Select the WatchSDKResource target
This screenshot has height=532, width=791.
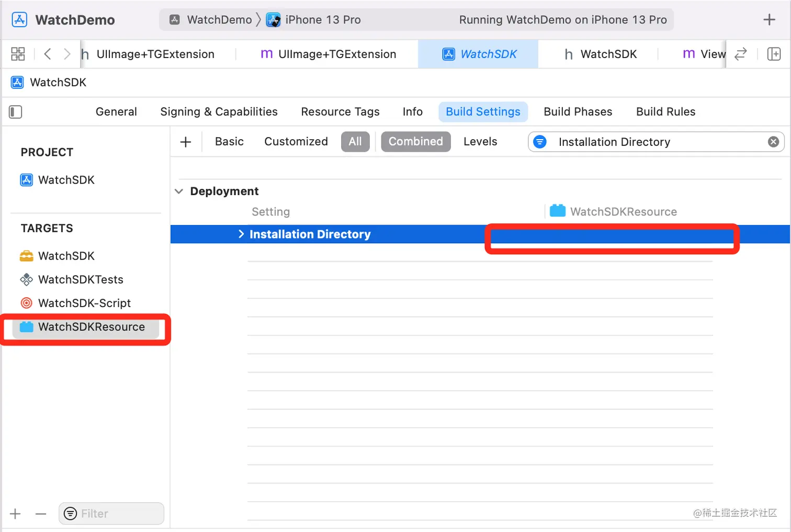86,327
